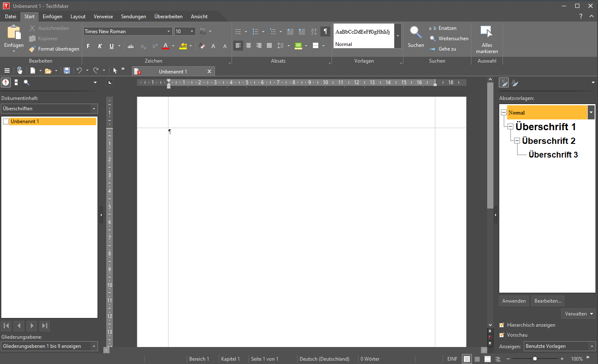The height and width of the screenshot is (364, 598).
Task: Click the Suchen magnifier icon
Action: [415, 32]
